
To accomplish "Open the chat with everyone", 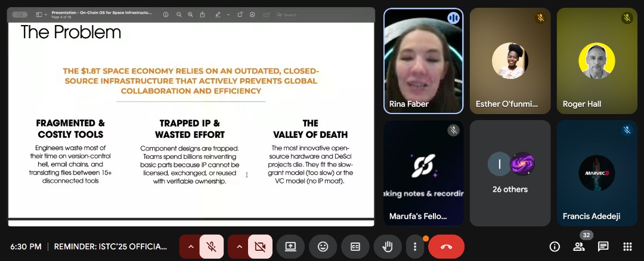I will click(x=603, y=247).
